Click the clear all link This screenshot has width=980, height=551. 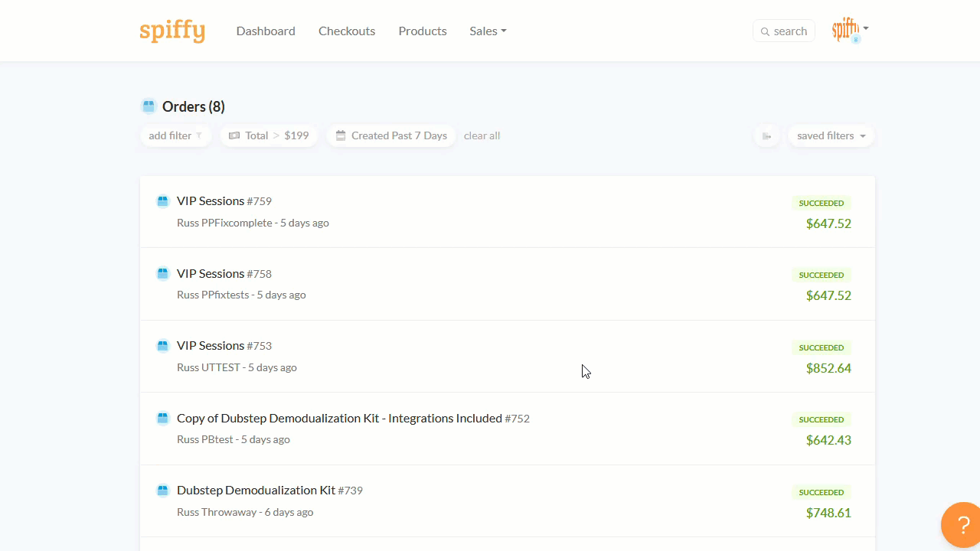tap(482, 135)
